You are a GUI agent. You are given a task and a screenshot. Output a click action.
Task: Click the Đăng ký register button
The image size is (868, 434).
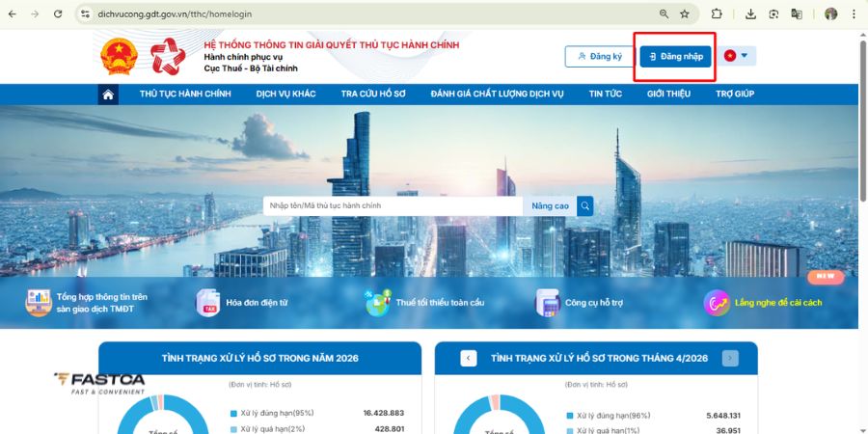[x=600, y=57]
